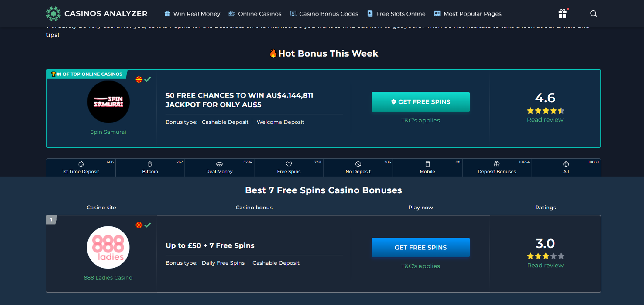Viewport: 644px width, 305px height.
Task: Expand the Casino Bonus Codes menu
Action: coord(324,14)
